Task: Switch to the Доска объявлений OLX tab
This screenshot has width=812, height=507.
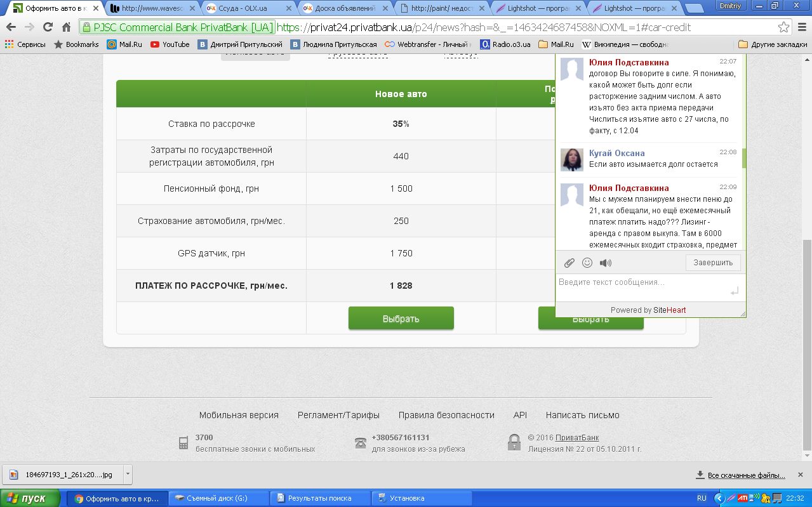Action: coord(344,8)
